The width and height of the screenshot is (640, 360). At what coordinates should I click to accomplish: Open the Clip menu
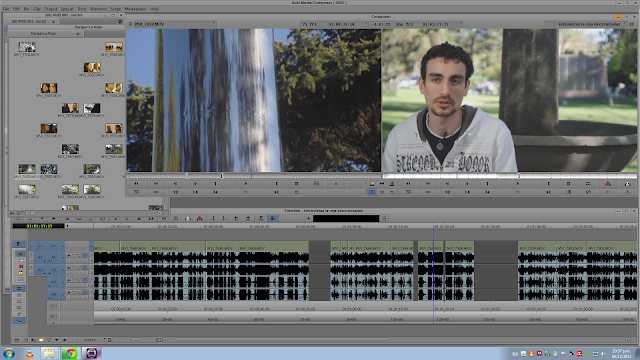point(36,9)
